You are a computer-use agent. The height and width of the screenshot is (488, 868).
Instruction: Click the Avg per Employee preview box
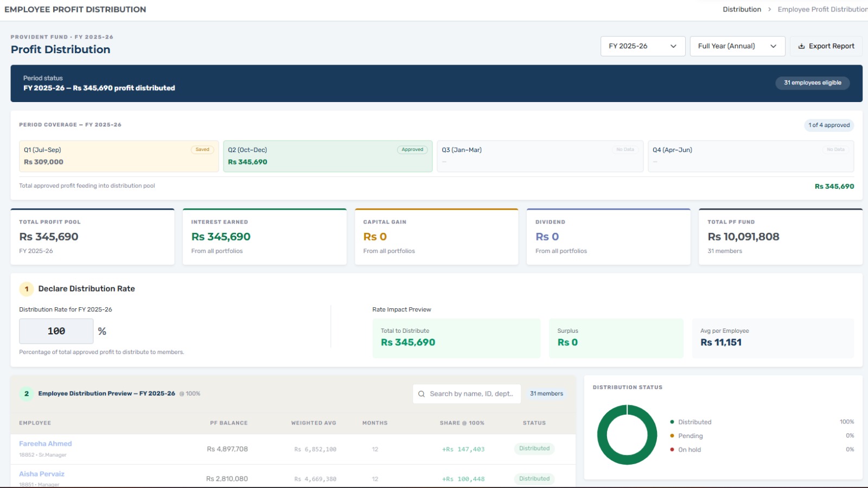click(773, 338)
